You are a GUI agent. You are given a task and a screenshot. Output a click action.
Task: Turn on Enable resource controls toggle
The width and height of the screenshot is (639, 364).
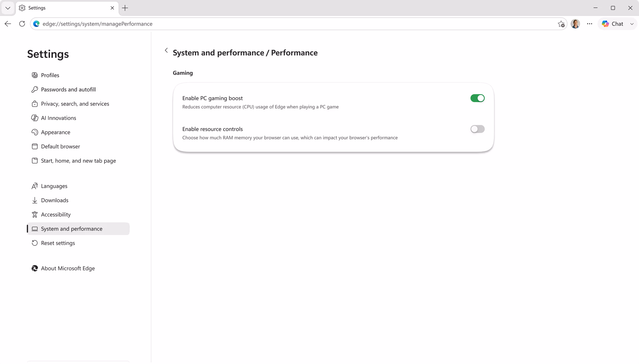[477, 129]
